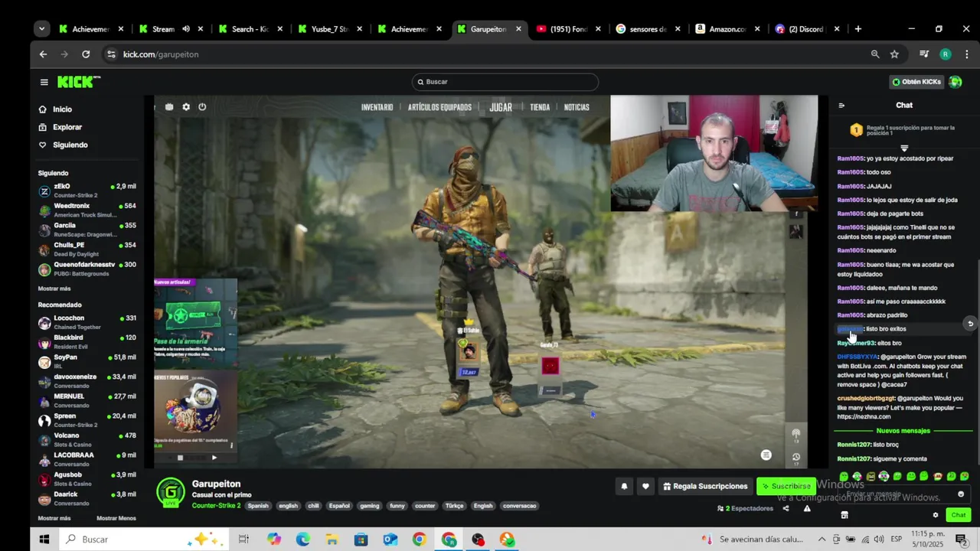Expand Recomendado list with Mostrar más
This screenshot has height=551, width=980.
(54, 518)
